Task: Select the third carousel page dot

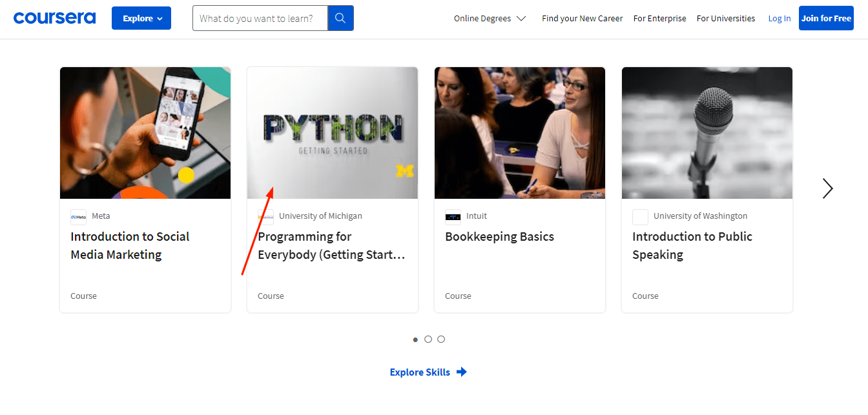Action: click(441, 339)
